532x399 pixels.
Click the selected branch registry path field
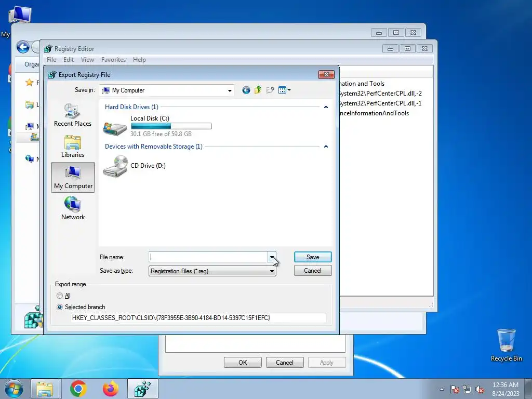(x=199, y=318)
